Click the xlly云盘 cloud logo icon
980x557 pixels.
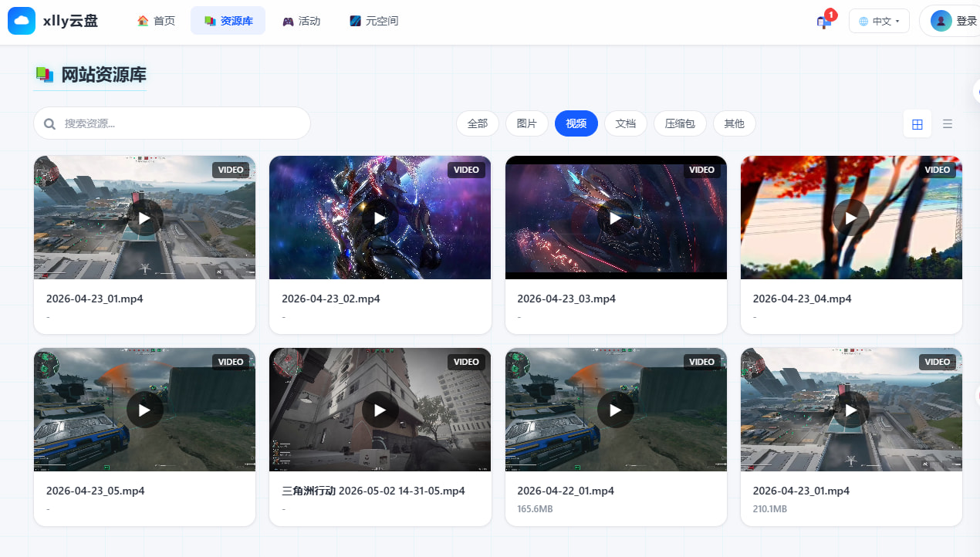tap(22, 21)
